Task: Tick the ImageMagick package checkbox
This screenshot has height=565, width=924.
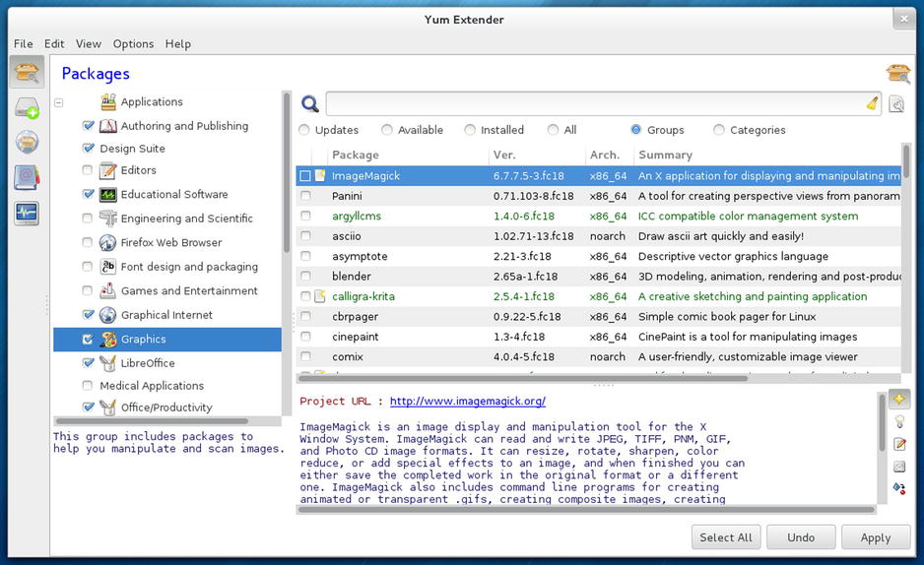Action: 304,176
